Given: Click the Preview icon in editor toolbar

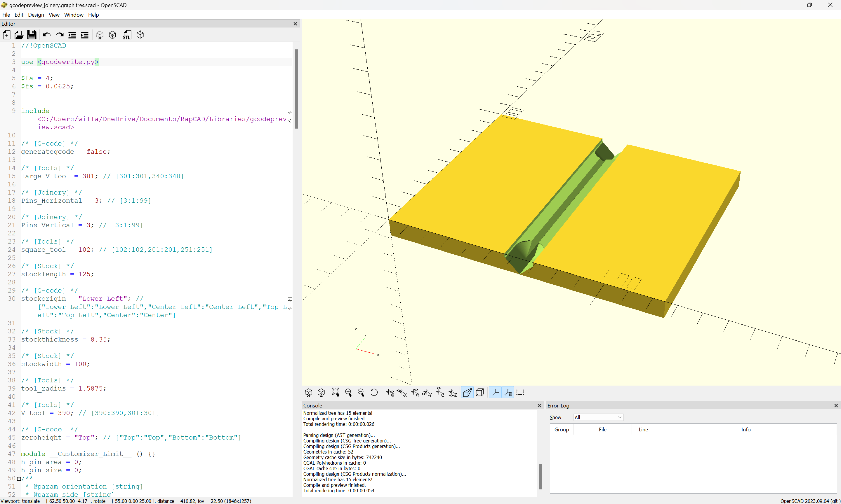Looking at the screenshot, I should coord(100,35).
